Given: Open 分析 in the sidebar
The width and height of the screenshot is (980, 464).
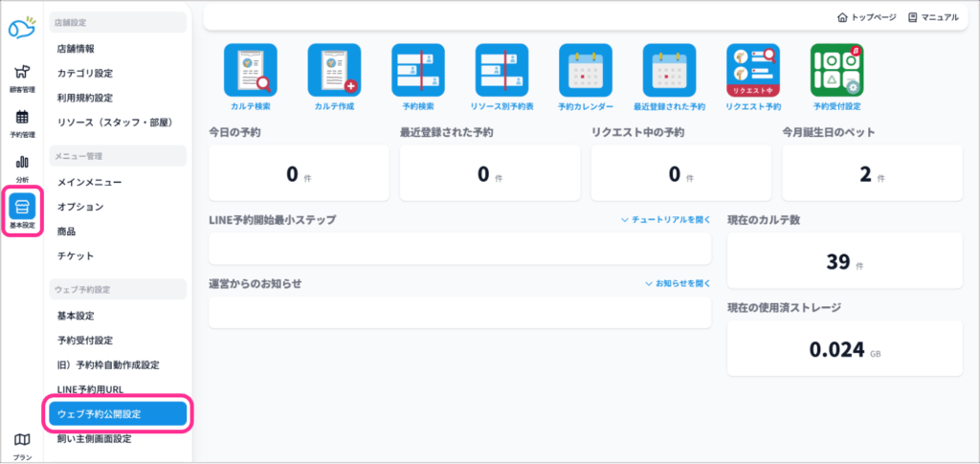Looking at the screenshot, I should tap(22, 167).
